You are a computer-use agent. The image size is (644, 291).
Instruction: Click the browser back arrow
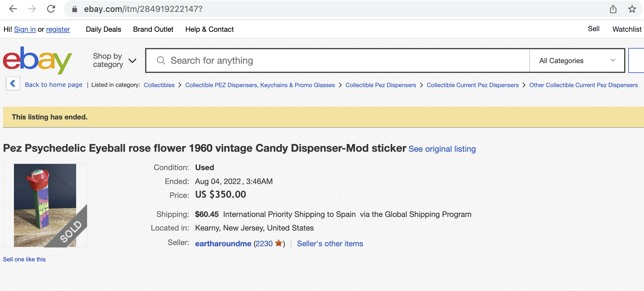pyautogui.click(x=13, y=9)
